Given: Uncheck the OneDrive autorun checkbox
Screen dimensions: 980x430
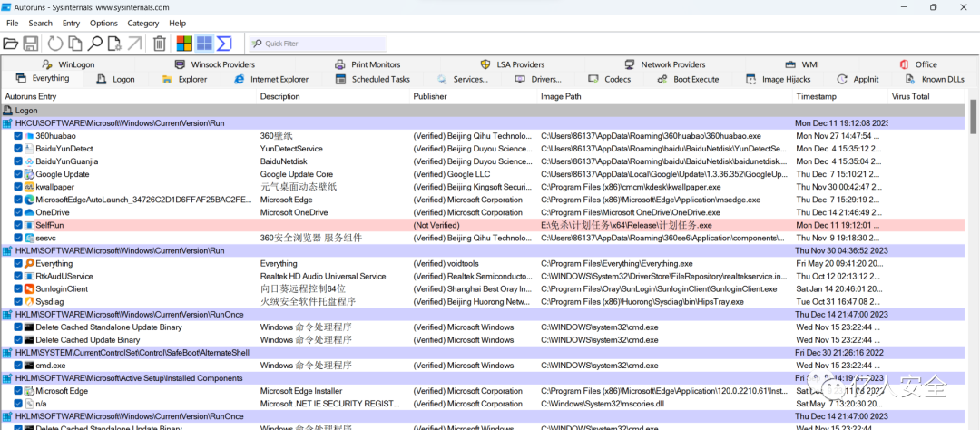Looking at the screenshot, I should 18,212.
